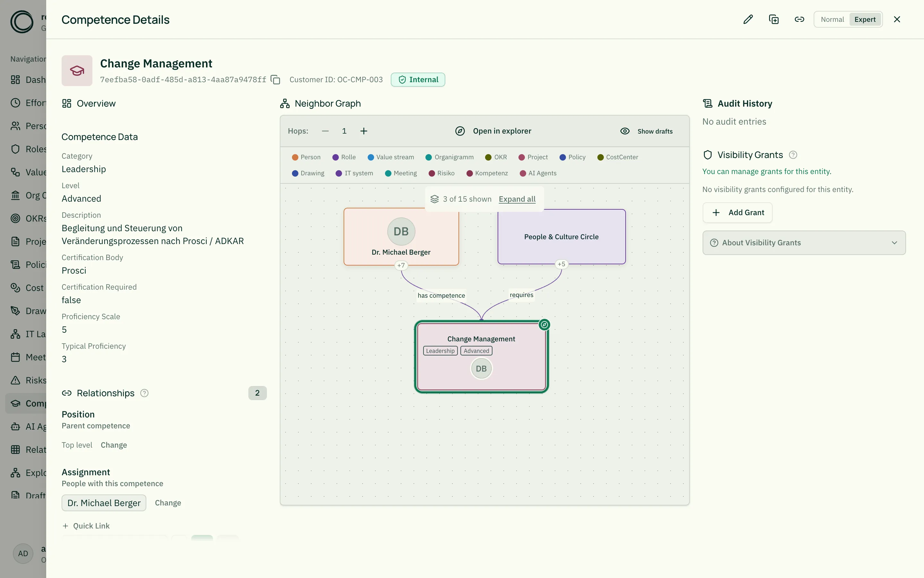Open the Effort clock icon in sidebar
The image size is (924, 578).
tap(15, 102)
